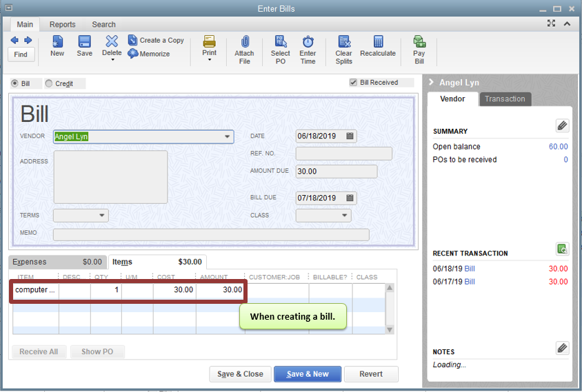Click scroll down arrow of items table
Viewport: 582px width, 392px height.
click(390, 330)
